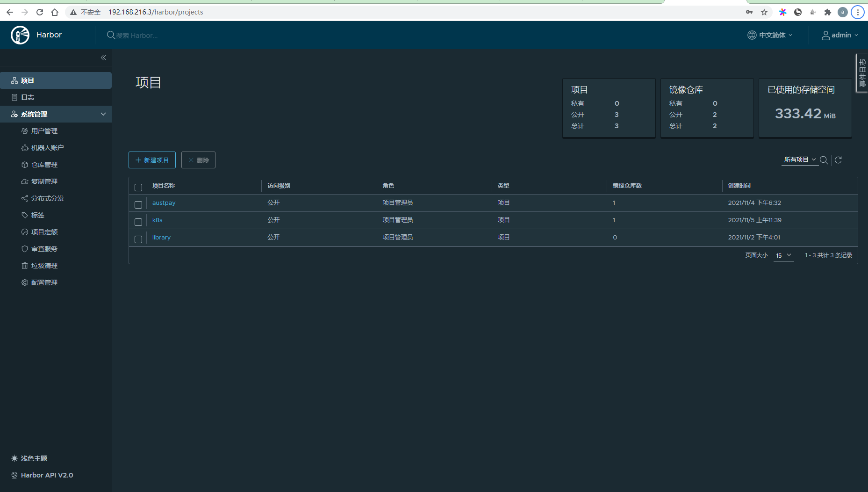Viewport: 868px width, 492px height.
Task: Open 用户管理 menu item
Action: coord(44,131)
